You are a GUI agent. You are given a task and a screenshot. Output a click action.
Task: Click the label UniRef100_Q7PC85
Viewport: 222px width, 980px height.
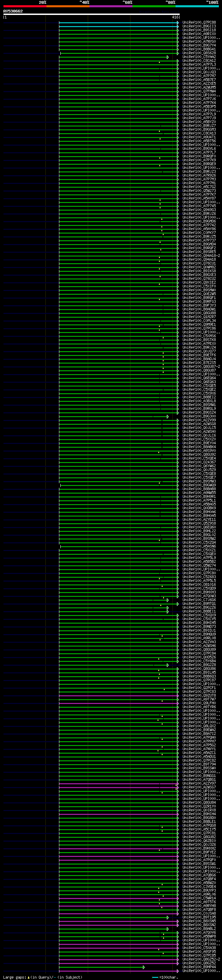click(x=199, y=955)
